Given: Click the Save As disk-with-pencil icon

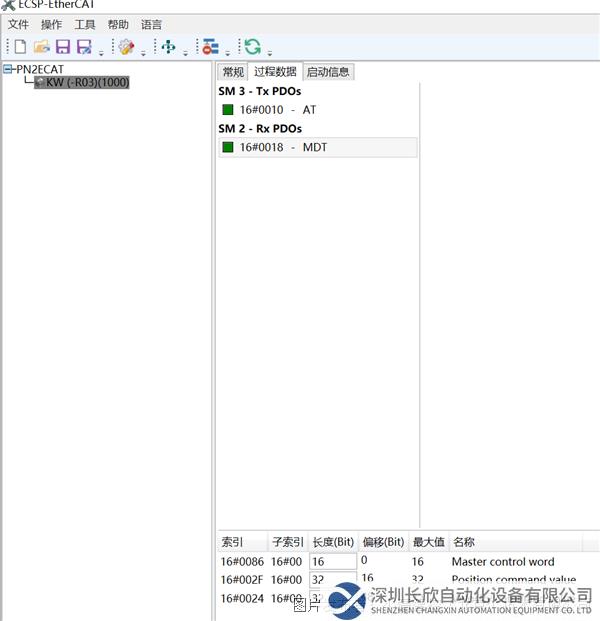Looking at the screenshot, I should coord(84,47).
